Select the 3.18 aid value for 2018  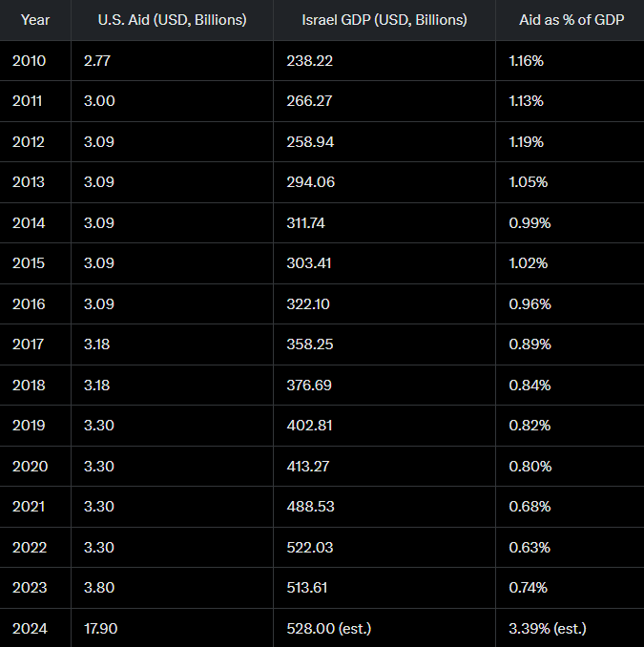[x=96, y=385]
